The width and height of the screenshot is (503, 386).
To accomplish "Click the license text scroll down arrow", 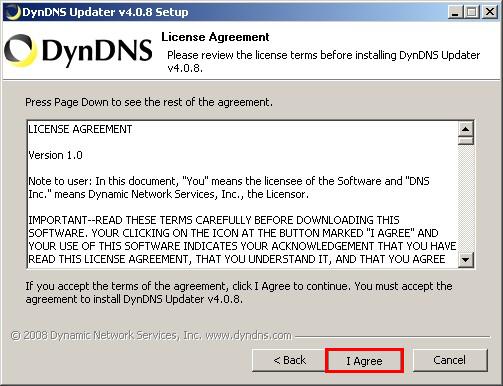I will pos(466,259).
